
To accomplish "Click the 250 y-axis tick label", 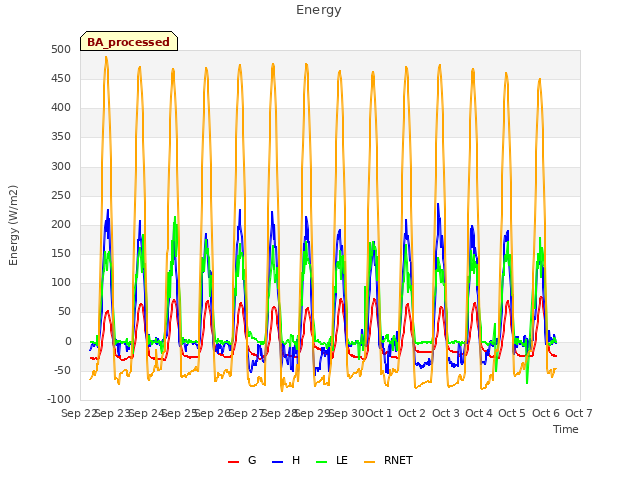I will coord(61,196).
